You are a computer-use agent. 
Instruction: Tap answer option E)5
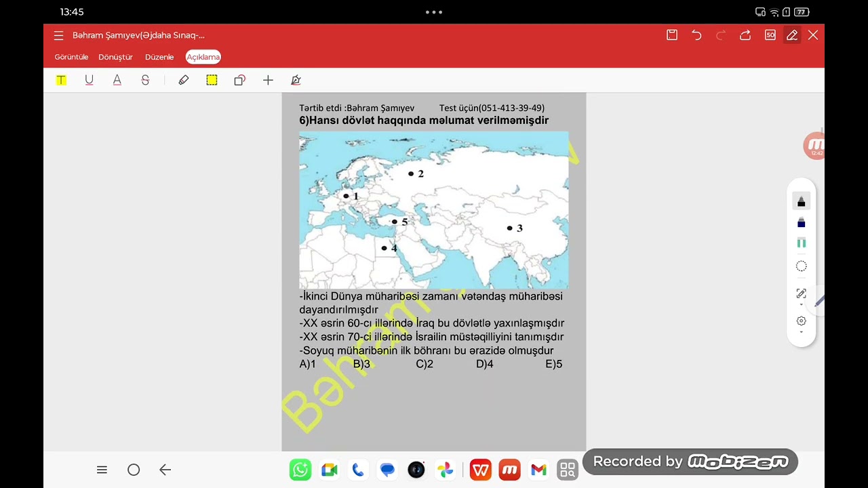(554, 364)
